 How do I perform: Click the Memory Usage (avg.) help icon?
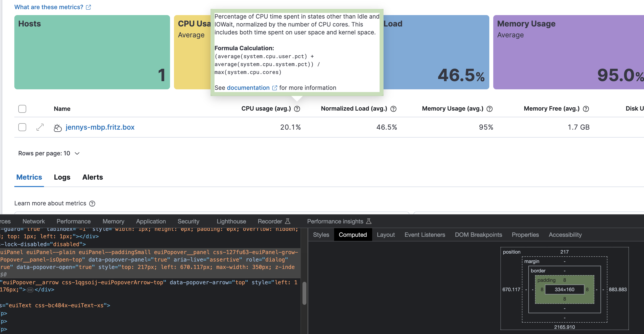point(490,109)
